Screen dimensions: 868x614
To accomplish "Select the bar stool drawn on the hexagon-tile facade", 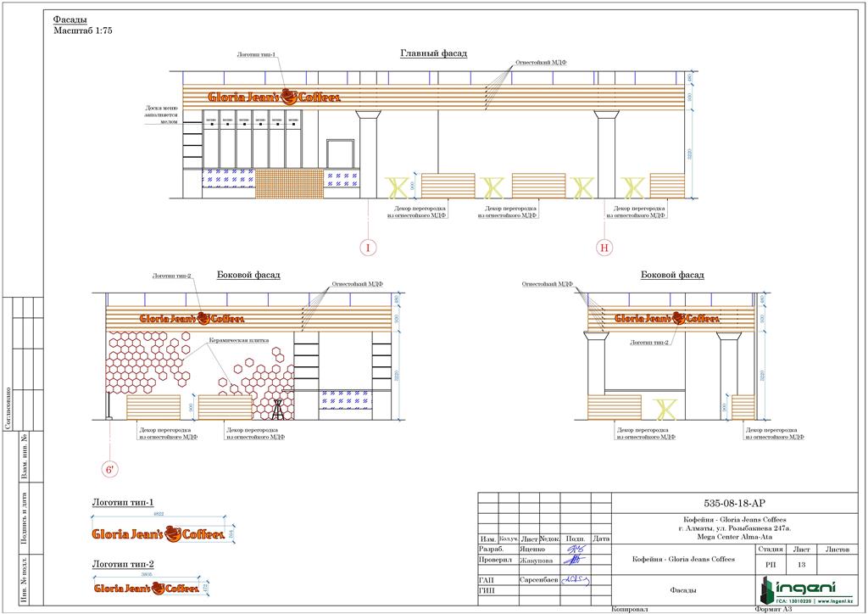I will [x=278, y=409].
